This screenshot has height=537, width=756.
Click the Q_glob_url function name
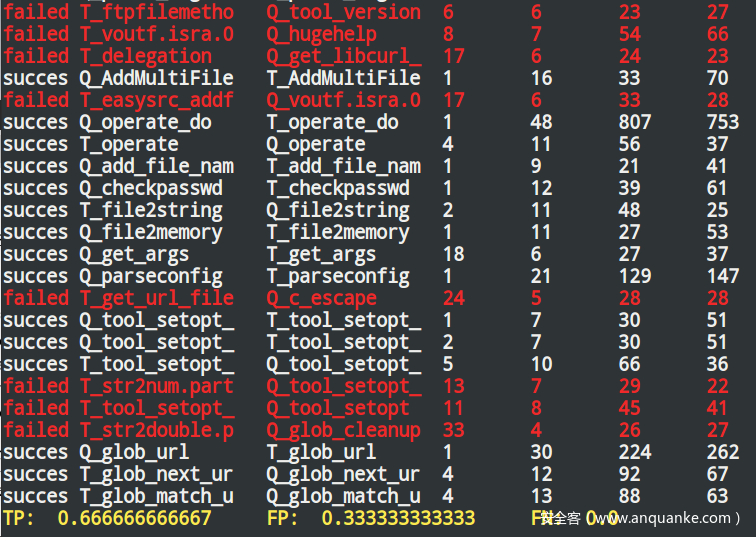tap(135, 453)
